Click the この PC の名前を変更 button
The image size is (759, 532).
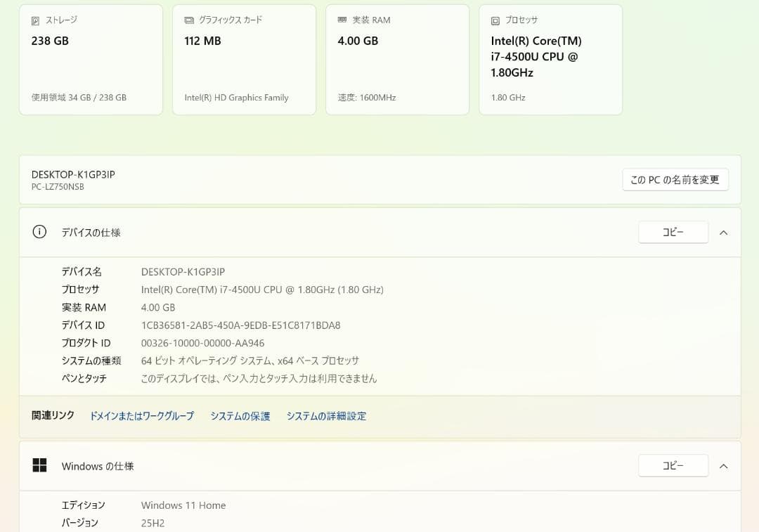pos(675,179)
